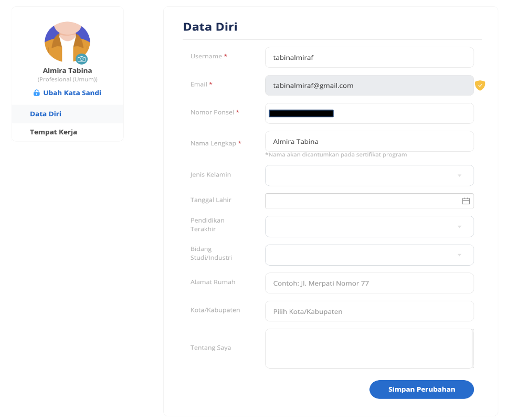
Task: Expand the Jenis Kelamin dropdown
Action: pos(369,175)
